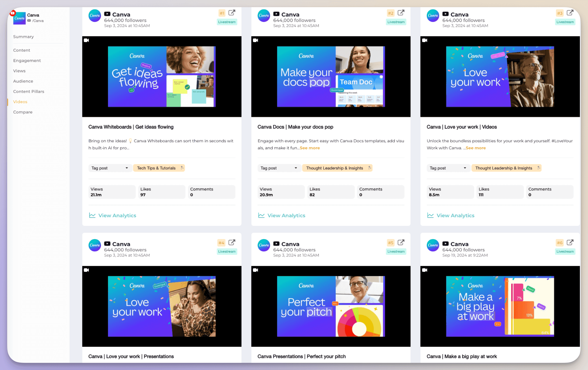Open external link for video #1

pos(232,13)
